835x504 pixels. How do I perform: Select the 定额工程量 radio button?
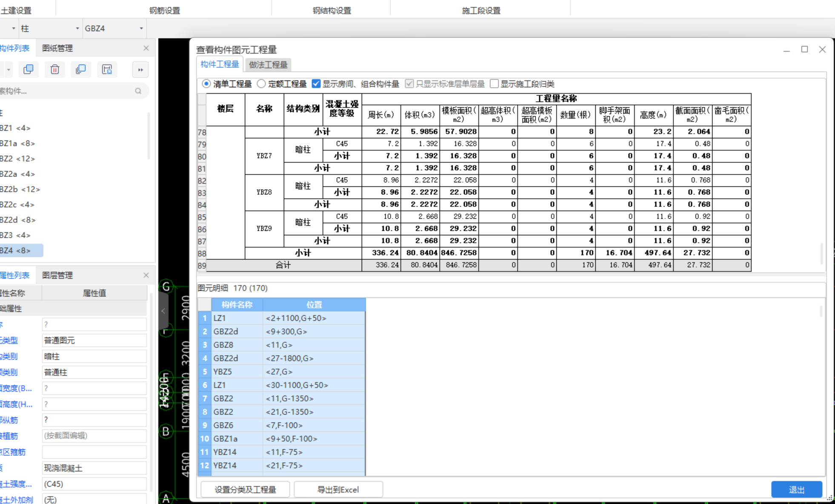coord(261,84)
